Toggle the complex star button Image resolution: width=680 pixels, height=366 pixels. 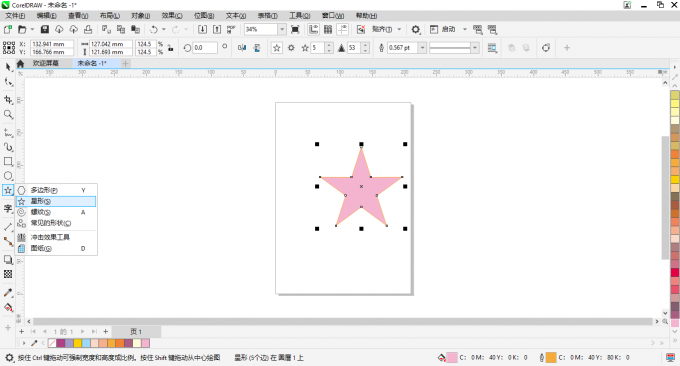tap(291, 48)
